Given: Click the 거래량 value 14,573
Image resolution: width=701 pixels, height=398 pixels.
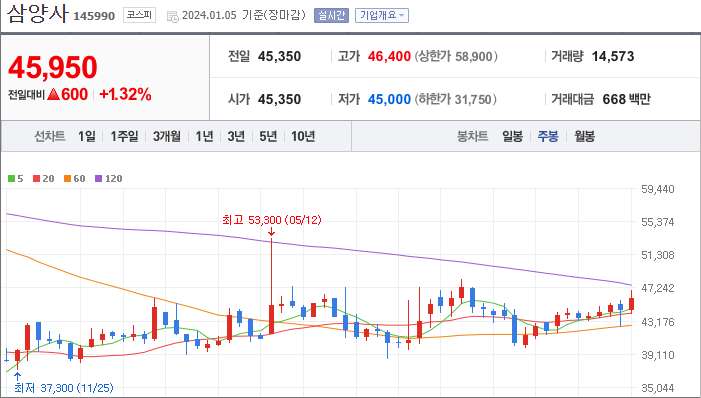Looking at the screenshot, I should (x=613, y=56).
